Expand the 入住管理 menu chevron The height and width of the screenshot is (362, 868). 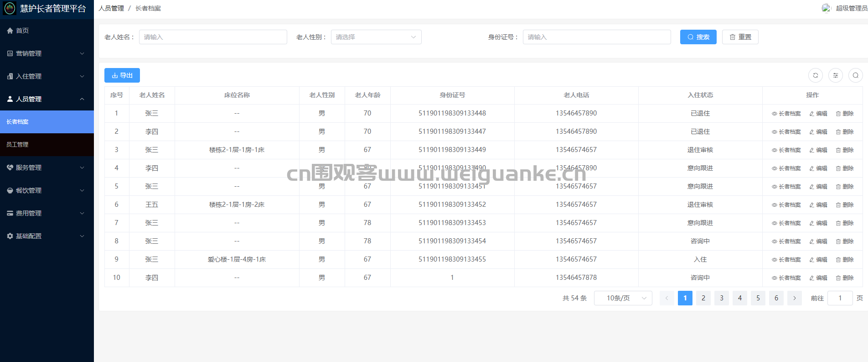tap(82, 76)
